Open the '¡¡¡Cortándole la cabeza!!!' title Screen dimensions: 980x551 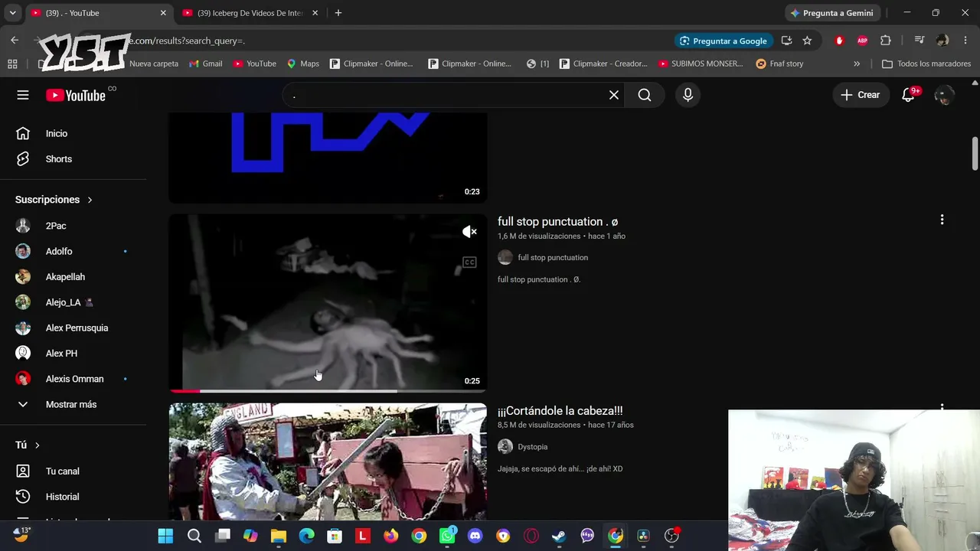(x=560, y=411)
